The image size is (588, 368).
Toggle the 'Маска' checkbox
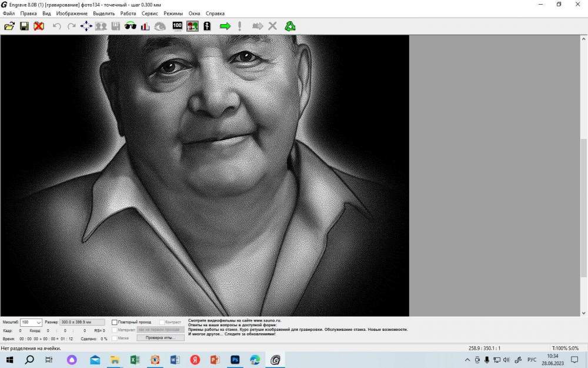(x=115, y=338)
